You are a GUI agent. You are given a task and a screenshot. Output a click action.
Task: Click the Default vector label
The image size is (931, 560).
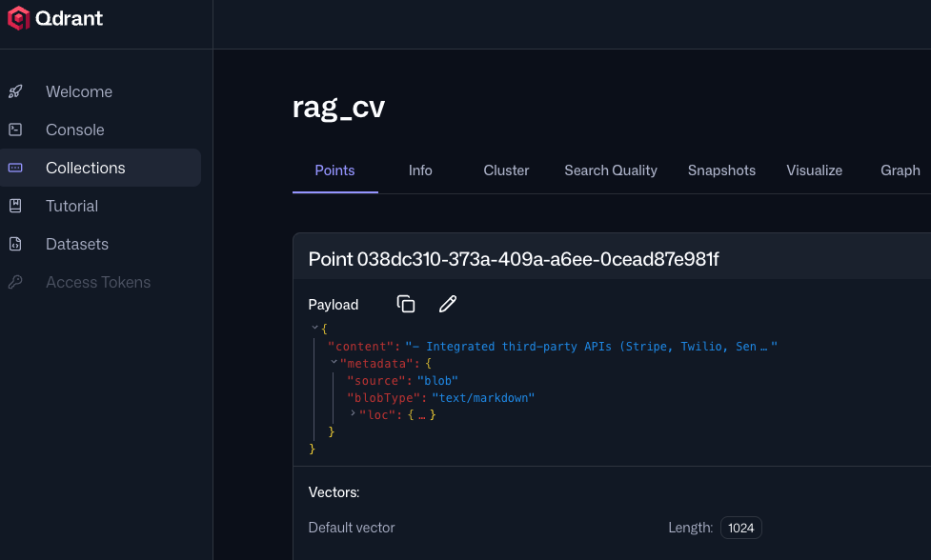(352, 528)
